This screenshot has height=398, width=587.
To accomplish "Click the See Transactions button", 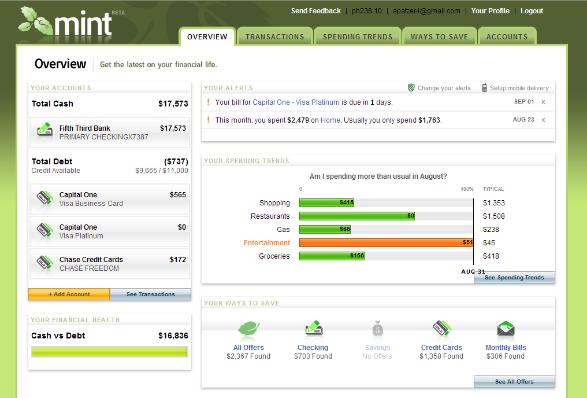I will [150, 294].
